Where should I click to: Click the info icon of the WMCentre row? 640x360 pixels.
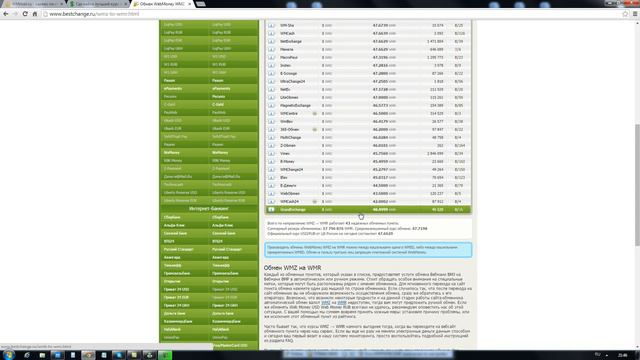coord(271,113)
